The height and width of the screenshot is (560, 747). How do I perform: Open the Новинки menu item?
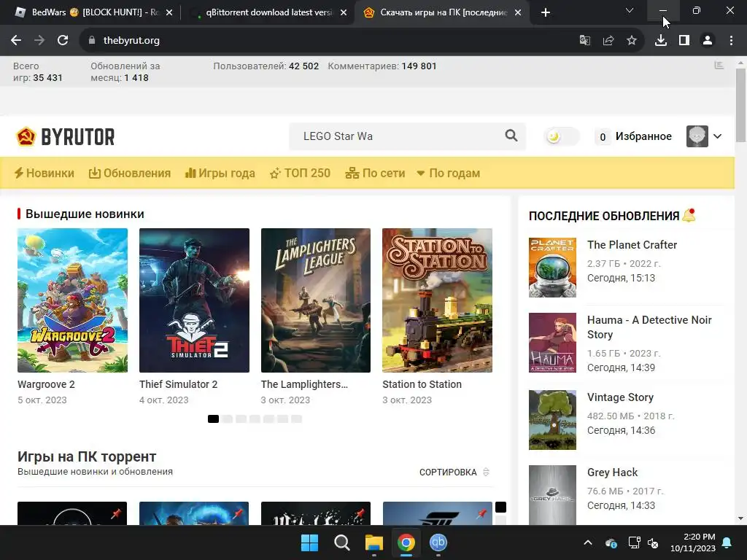tap(44, 174)
